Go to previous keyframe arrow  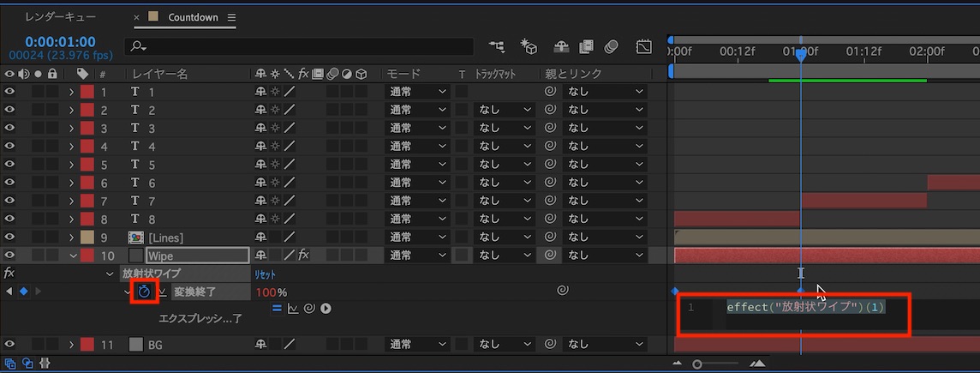9,292
